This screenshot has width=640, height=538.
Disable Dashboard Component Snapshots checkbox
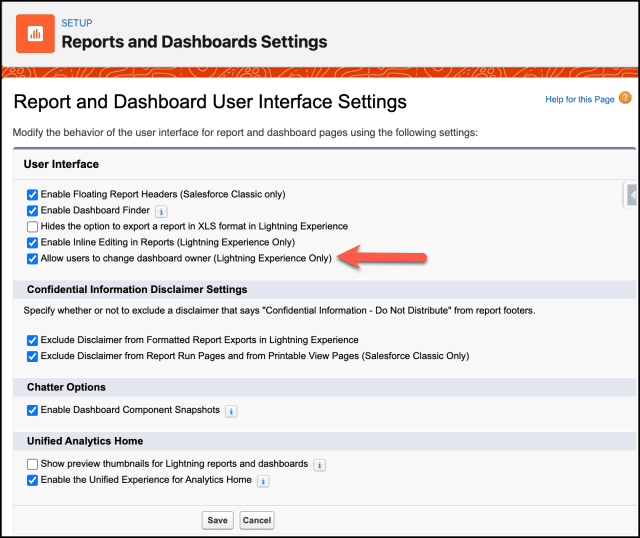coord(33,410)
